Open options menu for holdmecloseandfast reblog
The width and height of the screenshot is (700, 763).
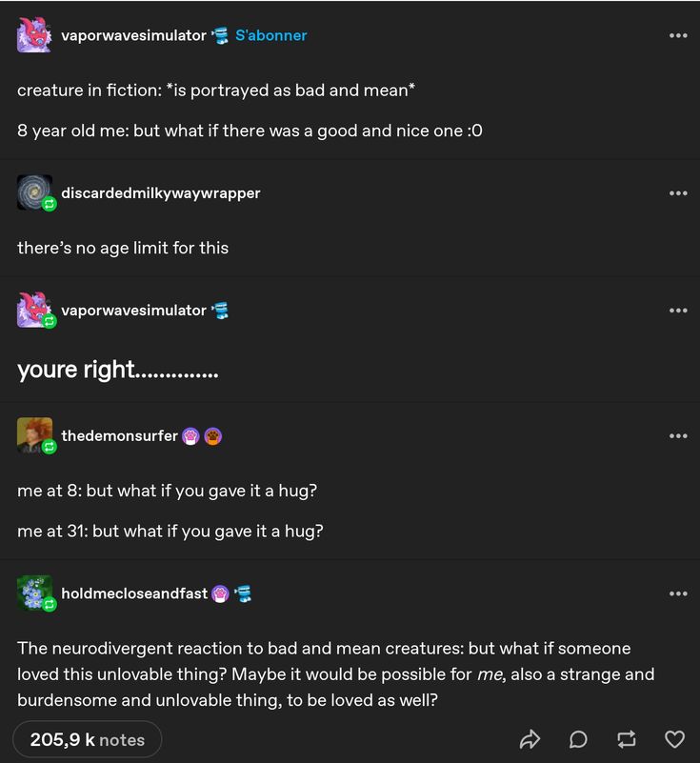678,593
